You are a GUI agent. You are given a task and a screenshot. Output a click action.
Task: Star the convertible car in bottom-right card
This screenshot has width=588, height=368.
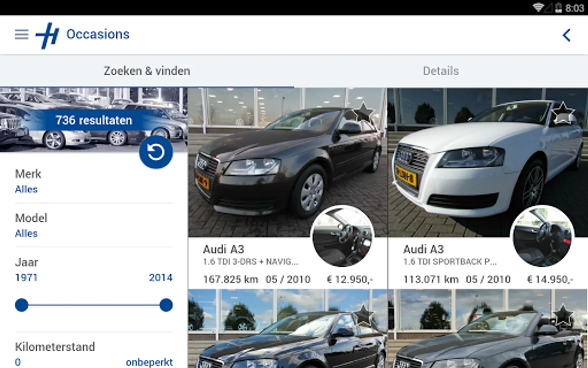pyautogui.click(x=563, y=315)
